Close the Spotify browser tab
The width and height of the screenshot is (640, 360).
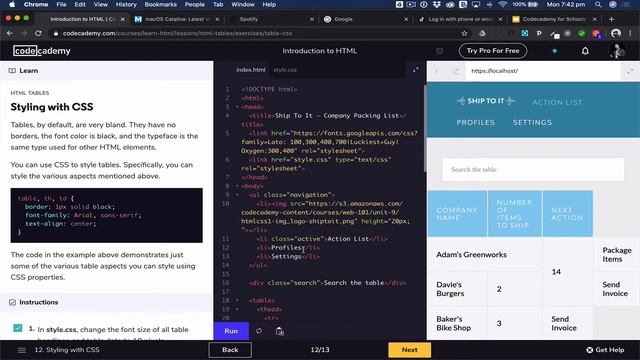pos(312,19)
